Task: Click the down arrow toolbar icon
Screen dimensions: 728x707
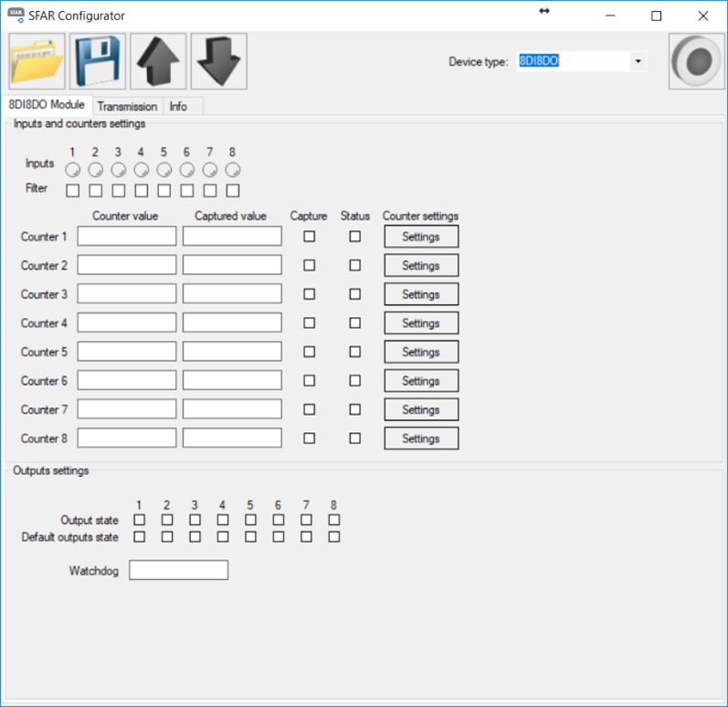Action: [x=218, y=61]
